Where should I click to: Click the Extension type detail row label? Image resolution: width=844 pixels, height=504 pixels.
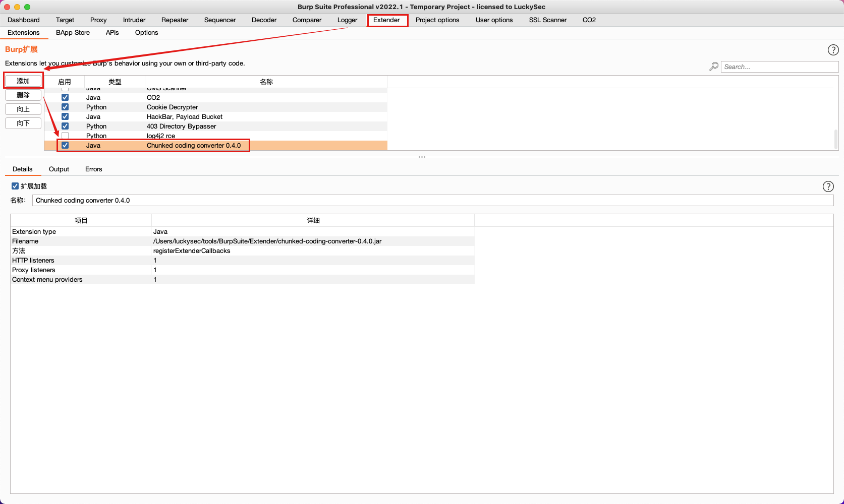point(34,232)
